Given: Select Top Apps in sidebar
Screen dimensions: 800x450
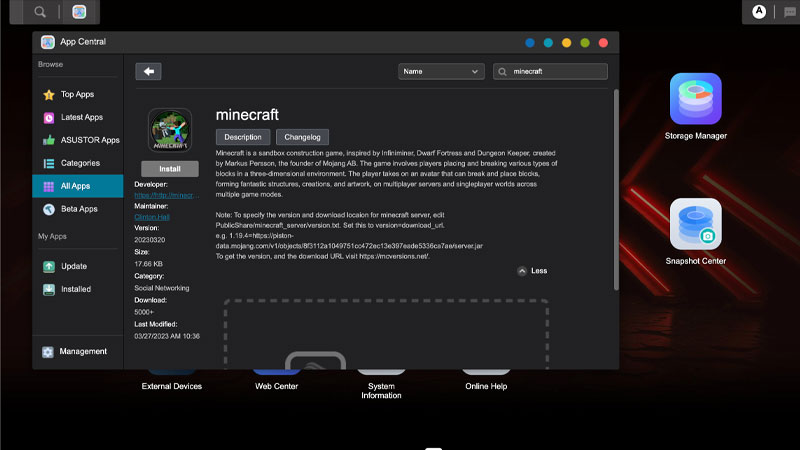Looking at the screenshot, I should click(x=77, y=94).
